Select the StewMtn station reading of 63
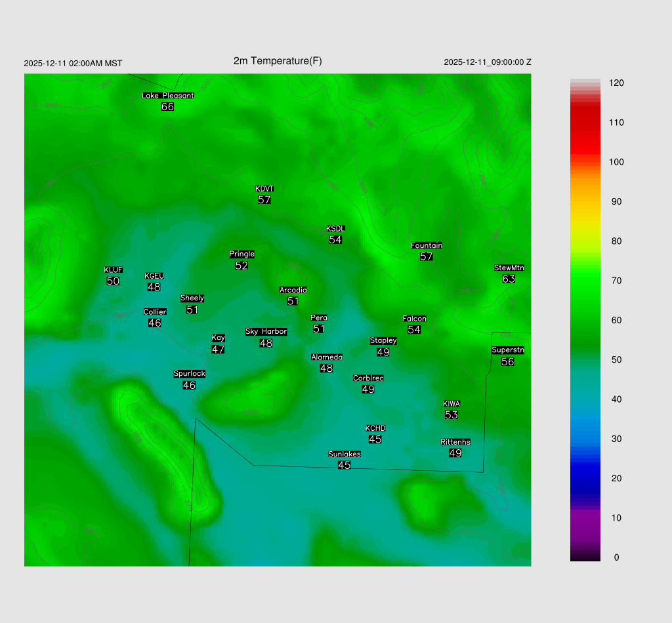Image resolution: width=672 pixels, height=623 pixels. pos(509,279)
